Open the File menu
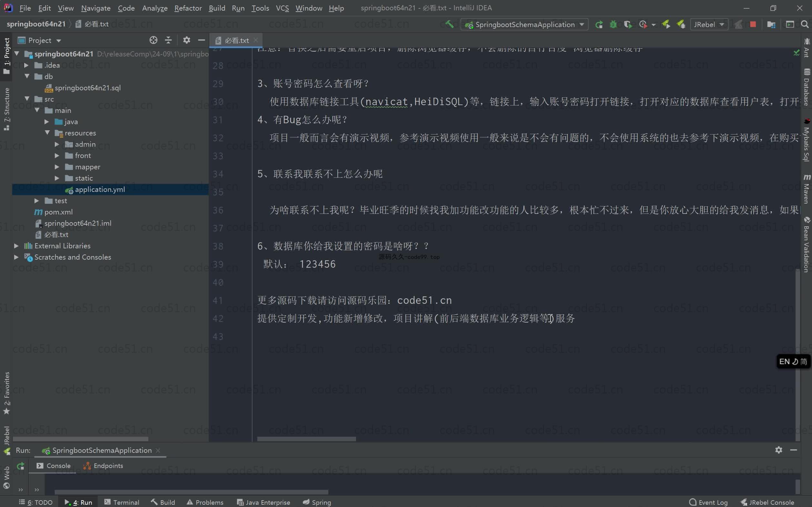The width and height of the screenshot is (812, 507). click(25, 8)
